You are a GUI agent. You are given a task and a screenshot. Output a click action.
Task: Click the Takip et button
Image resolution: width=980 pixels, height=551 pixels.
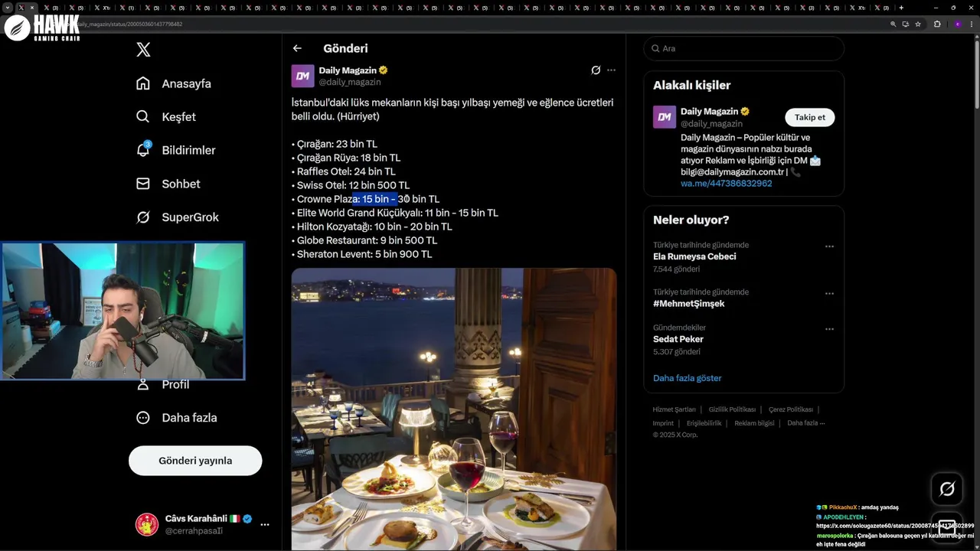809,117
